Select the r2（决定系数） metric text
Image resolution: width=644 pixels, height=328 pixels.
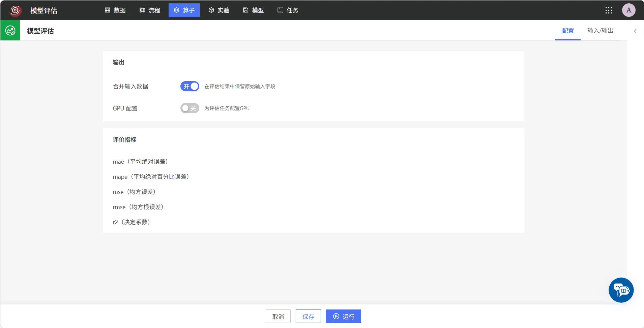coord(132,222)
